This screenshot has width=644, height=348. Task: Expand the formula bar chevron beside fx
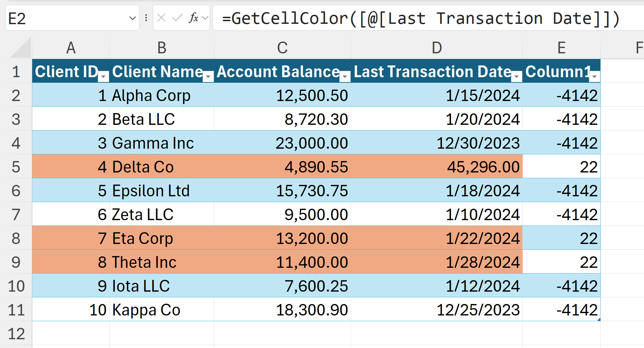coord(205,18)
